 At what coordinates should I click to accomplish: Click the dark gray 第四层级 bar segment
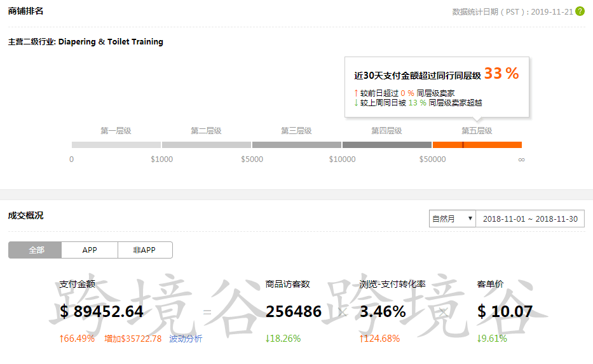[387, 145]
